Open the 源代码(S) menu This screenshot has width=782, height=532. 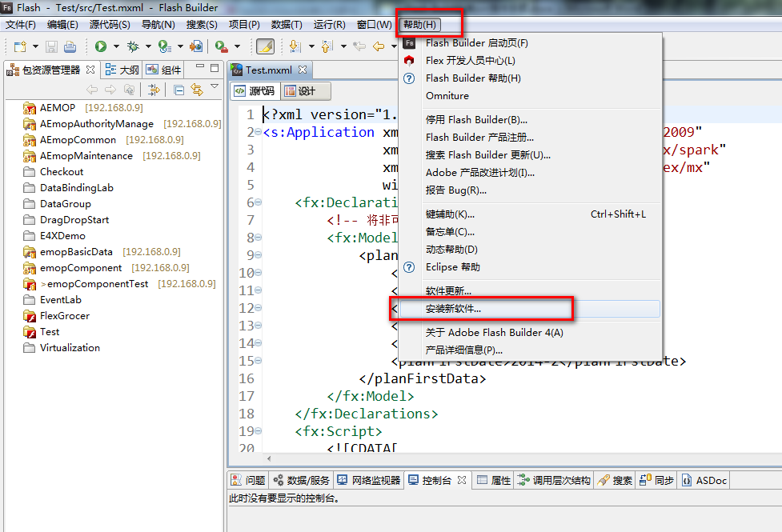coord(110,25)
